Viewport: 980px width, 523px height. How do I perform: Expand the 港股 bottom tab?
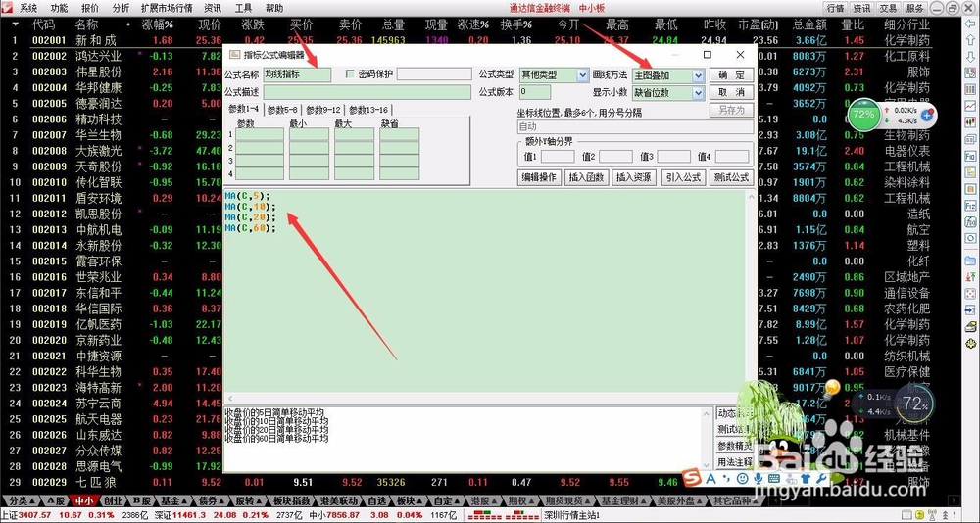484,500
